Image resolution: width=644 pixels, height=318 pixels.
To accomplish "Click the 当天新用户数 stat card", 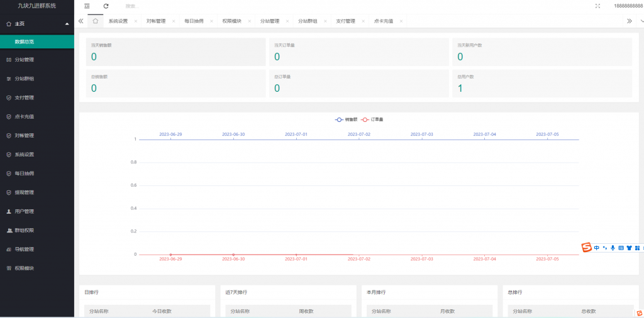I will click(x=542, y=52).
